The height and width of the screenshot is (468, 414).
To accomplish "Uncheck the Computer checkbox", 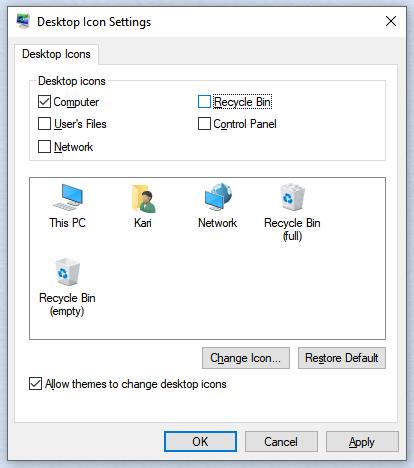I will pyautogui.click(x=44, y=102).
